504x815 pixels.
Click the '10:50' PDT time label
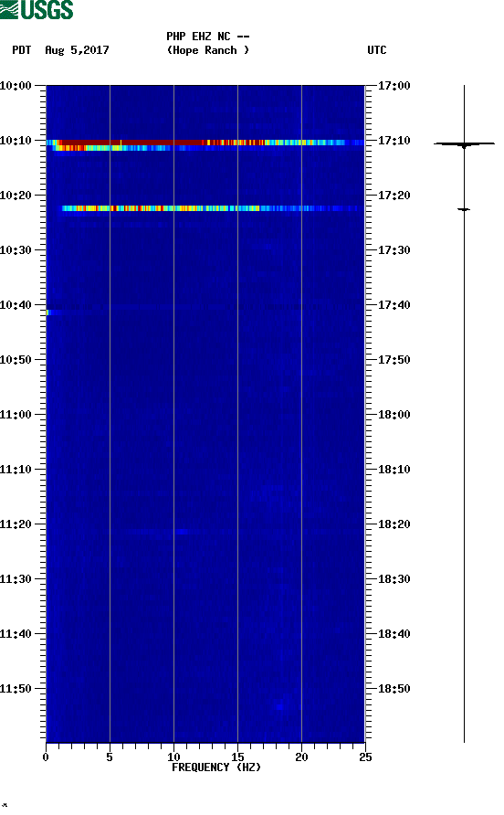tap(16, 360)
